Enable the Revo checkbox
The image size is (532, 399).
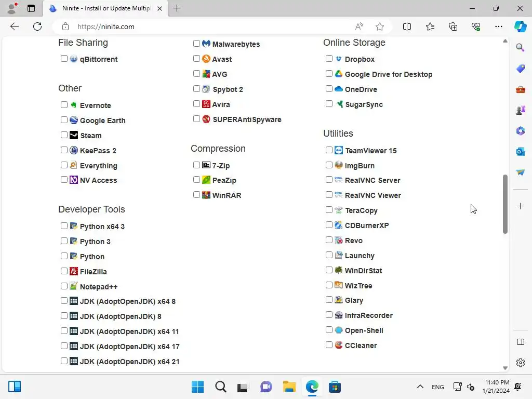click(329, 240)
